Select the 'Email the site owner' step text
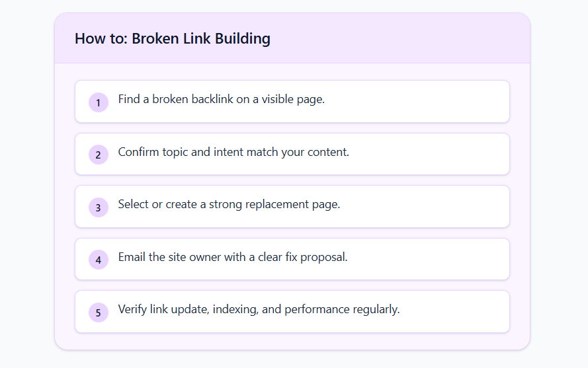The image size is (588, 368). (x=233, y=257)
